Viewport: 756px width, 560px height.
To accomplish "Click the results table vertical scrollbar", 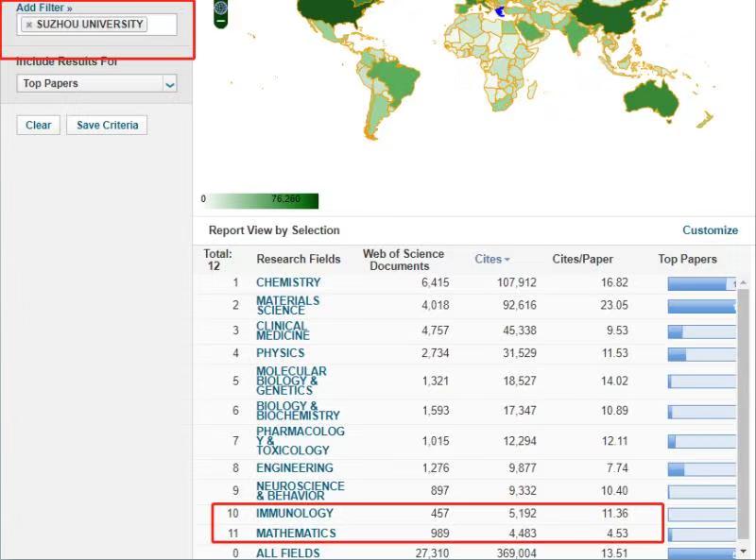I will [x=743, y=406].
